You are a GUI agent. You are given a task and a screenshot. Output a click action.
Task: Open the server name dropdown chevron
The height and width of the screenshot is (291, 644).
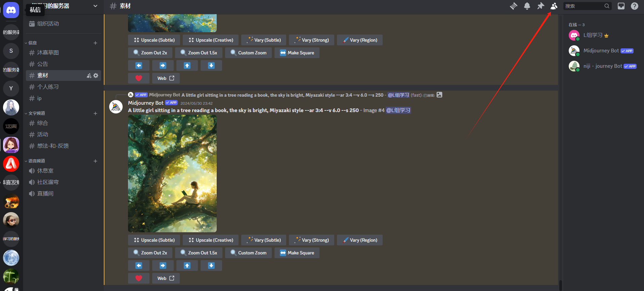point(95,6)
